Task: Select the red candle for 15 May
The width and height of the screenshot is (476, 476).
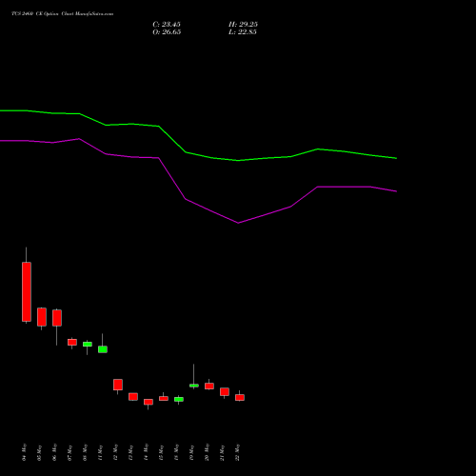Action: pyautogui.click(x=164, y=398)
